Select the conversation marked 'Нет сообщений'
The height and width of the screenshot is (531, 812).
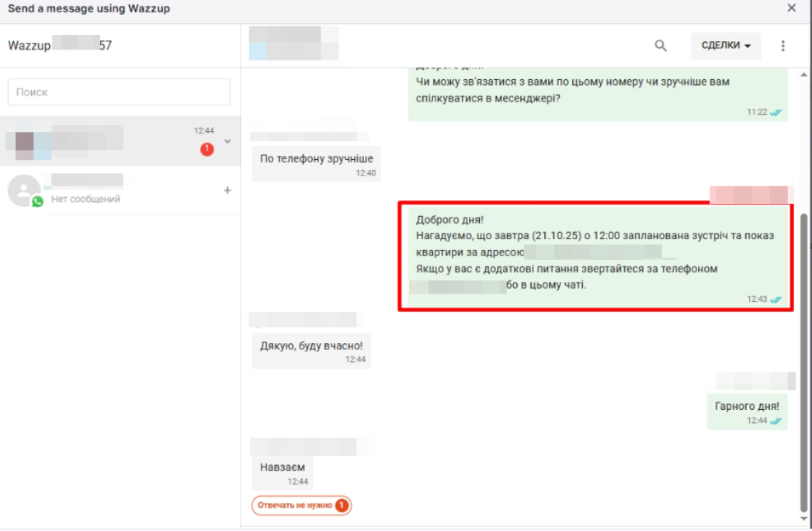point(116,188)
